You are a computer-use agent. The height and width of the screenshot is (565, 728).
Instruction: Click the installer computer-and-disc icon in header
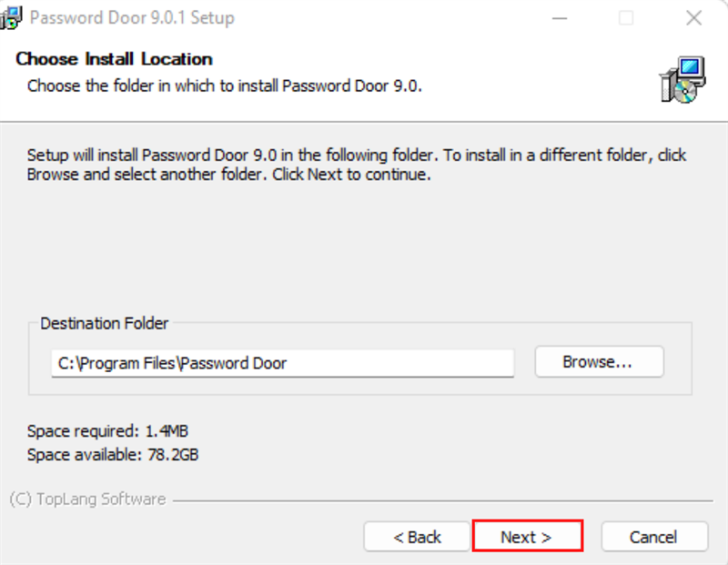coord(682,80)
